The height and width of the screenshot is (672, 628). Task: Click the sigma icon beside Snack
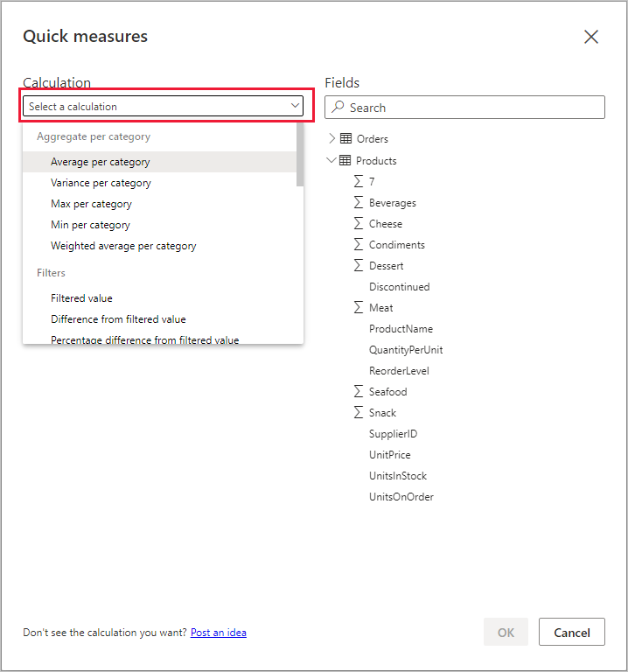358,412
